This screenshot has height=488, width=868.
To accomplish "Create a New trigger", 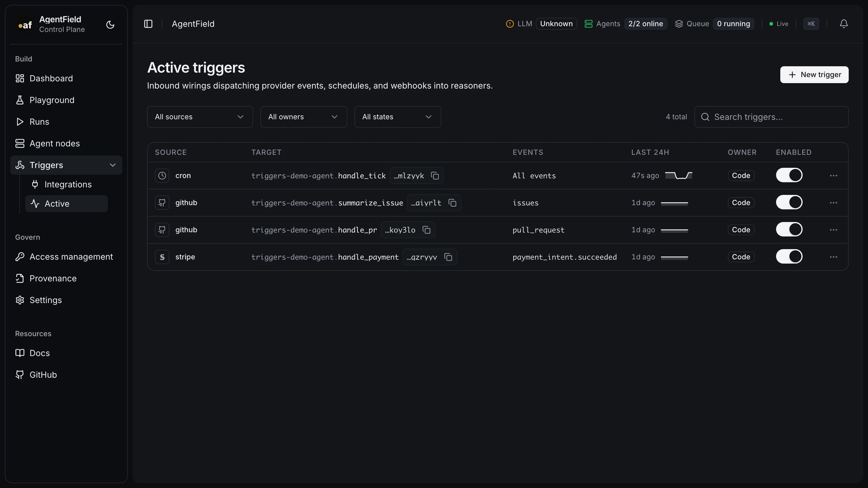I will 814,74.
